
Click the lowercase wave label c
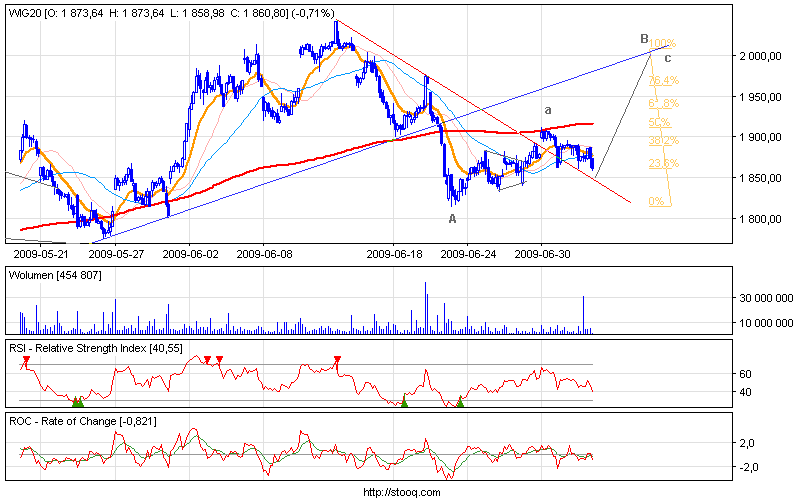(667, 58)
